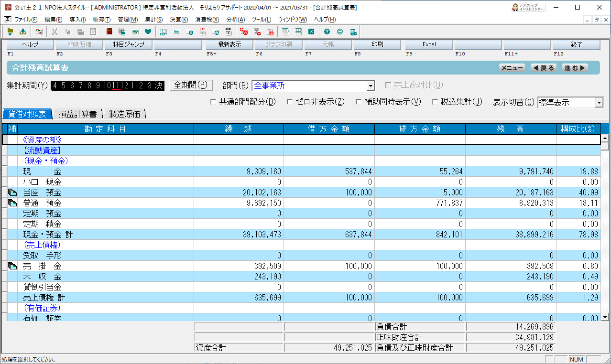Open the 部門 dropdown list

tap(370, 86)
